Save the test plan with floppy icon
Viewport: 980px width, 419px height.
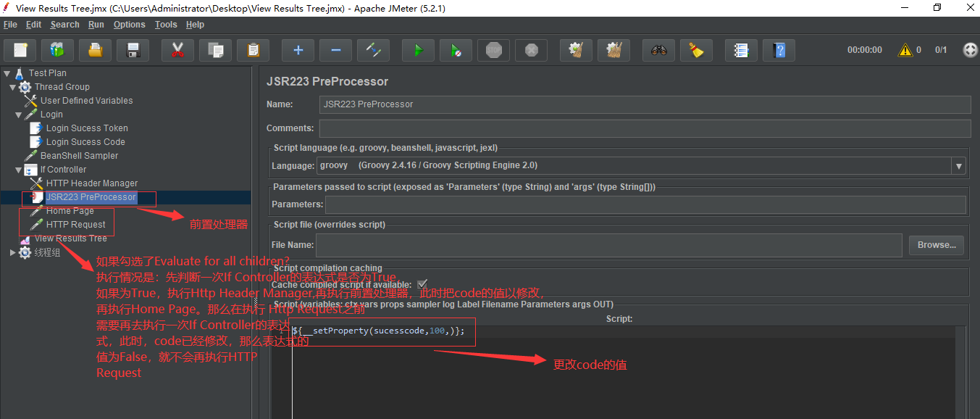coord(133,50)
